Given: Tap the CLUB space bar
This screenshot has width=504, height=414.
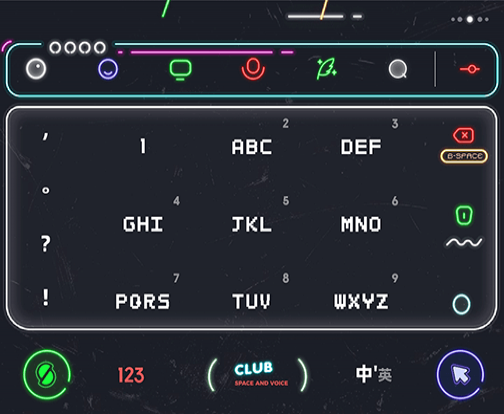Looking at the screenshot, I should pyautogui.click(x=257, y=375).
